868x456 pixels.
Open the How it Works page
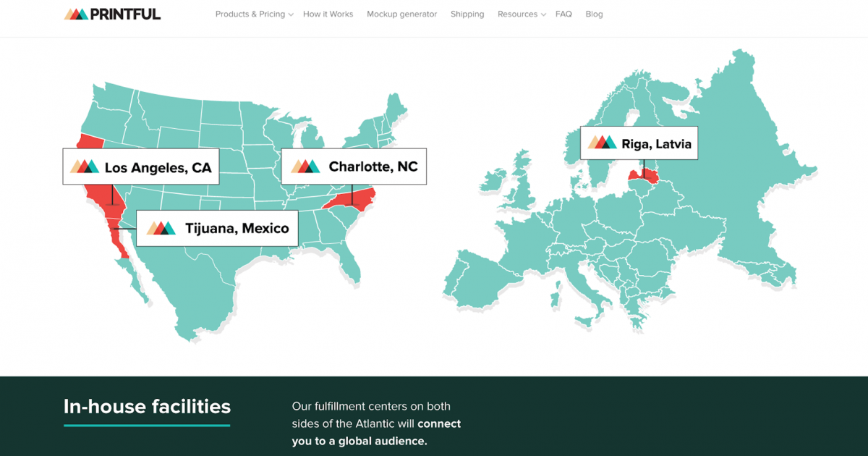(328, 14)
